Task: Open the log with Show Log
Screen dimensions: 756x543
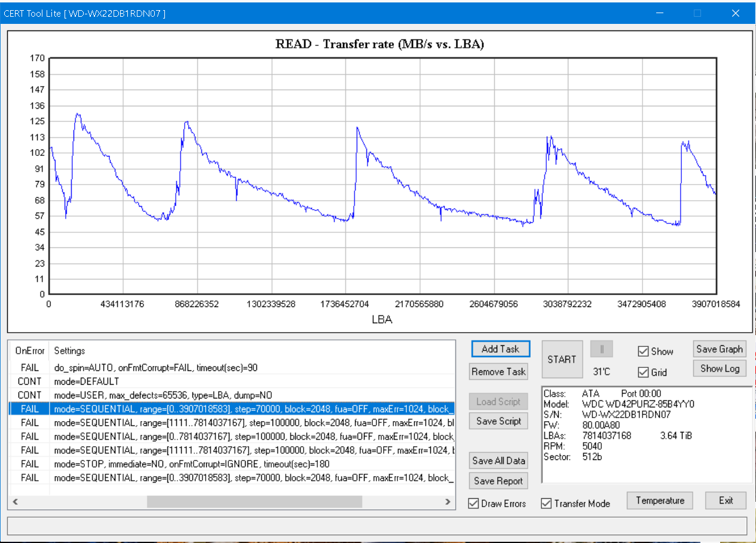Action: pyautogui.click(x=720, y=369)
